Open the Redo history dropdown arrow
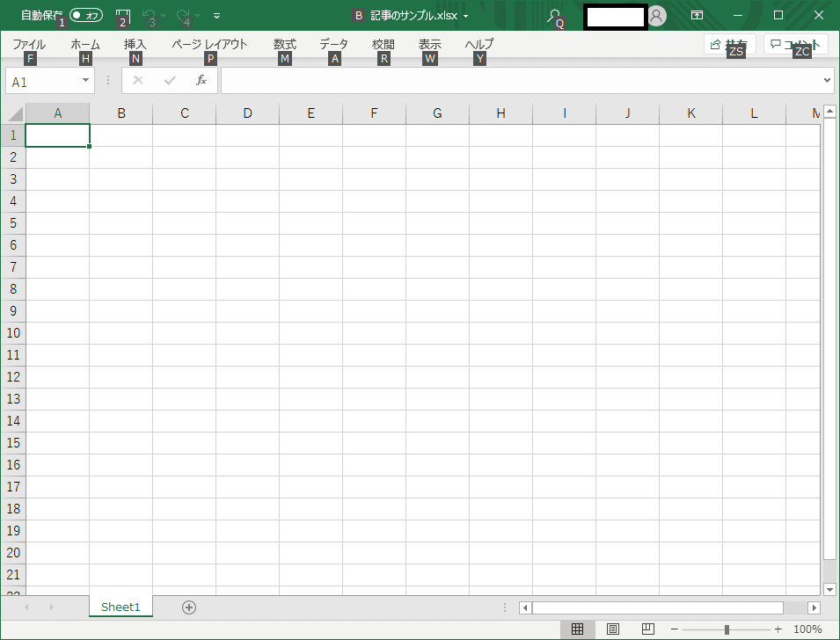The image size is (840, 640). (x=197, y=16)
